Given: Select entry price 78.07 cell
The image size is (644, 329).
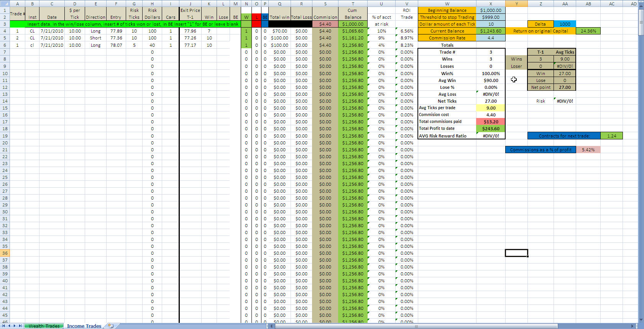Looking at the screenshot, I should pos(116,45).
